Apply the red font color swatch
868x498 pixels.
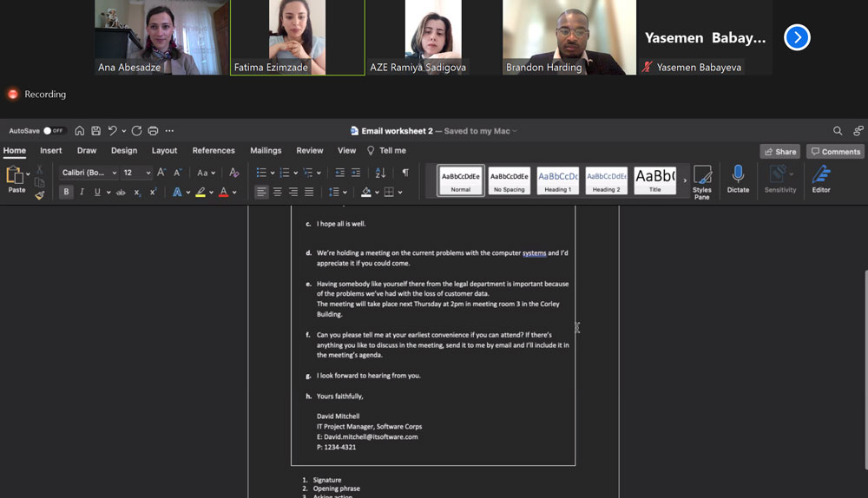tap(223, 192)
